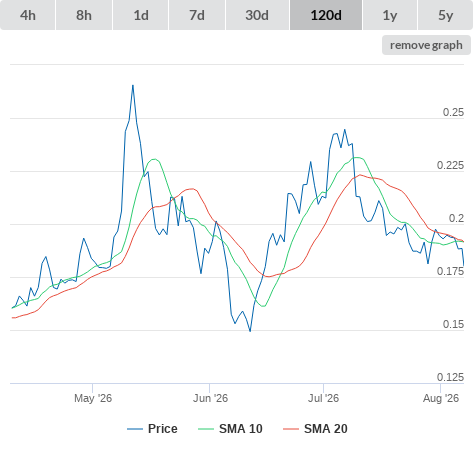The image size is (474, 455).
Task: Click the Jul '26 axis label
Action: [323, 398]
